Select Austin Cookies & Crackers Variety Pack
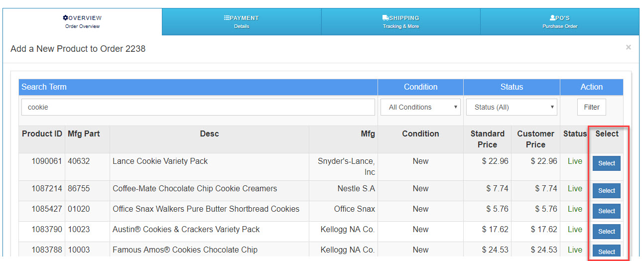644x261 pixels. (x=606, y=232)
